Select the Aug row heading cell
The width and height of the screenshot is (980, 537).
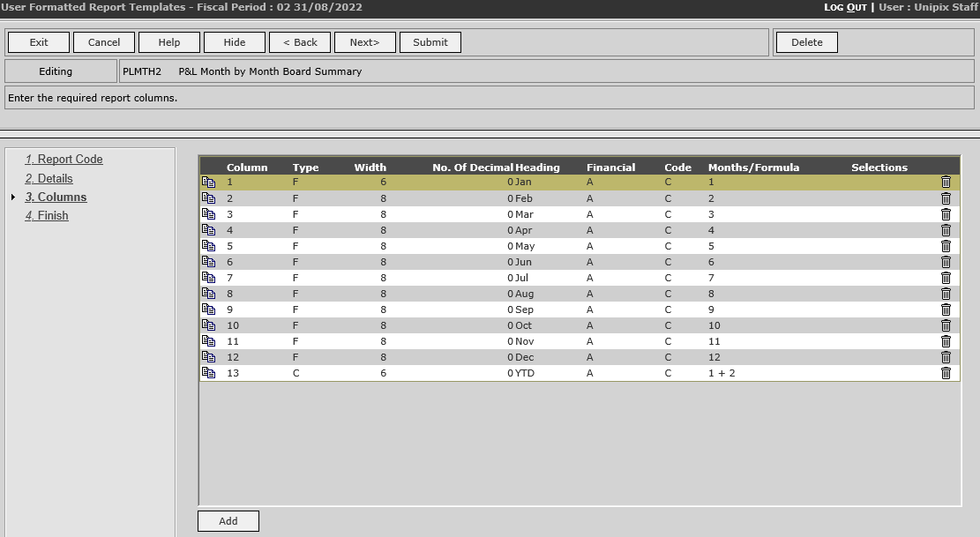click(x=524, y=294)
